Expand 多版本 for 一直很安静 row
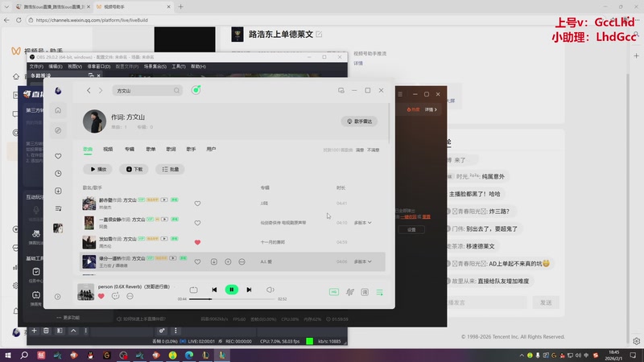644x362 pixels. click(x=363, y=223)
